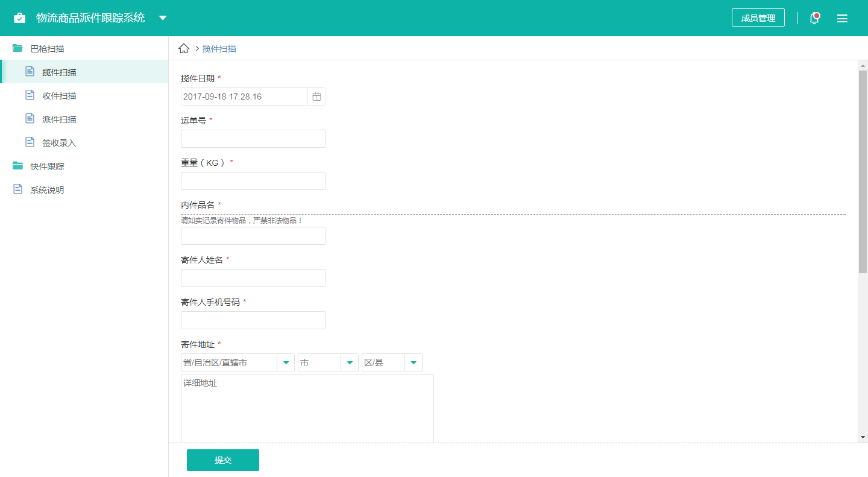Screen dimensions: 868x477
Task: Click the notification bell icon
Action: 814,18
